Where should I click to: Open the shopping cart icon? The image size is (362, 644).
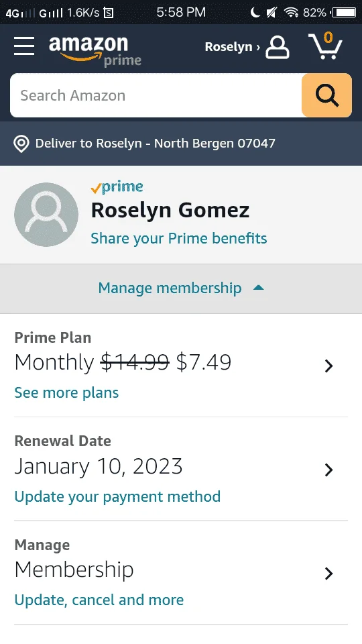point(325,46)
